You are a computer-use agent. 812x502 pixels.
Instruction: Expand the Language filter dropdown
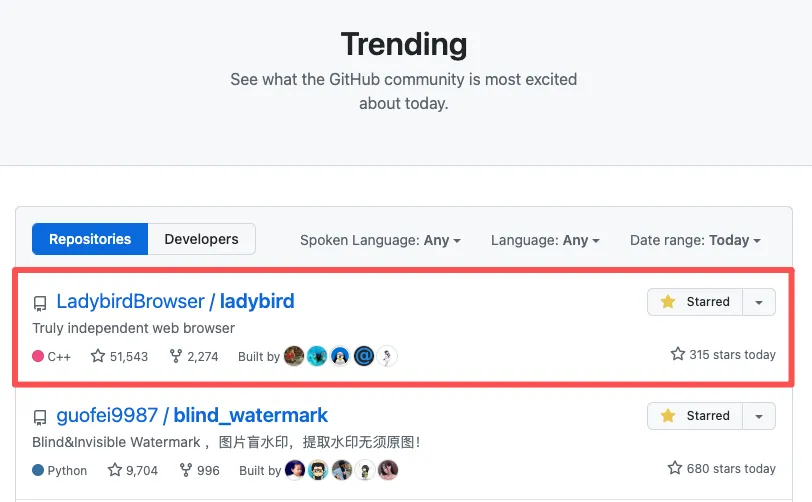(x=545, y=240)
